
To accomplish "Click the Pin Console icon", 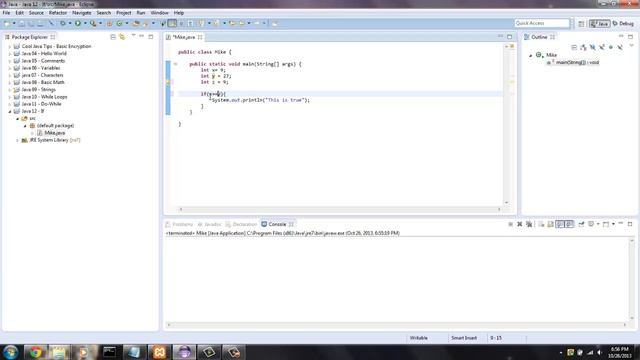I will pos(581,224).
